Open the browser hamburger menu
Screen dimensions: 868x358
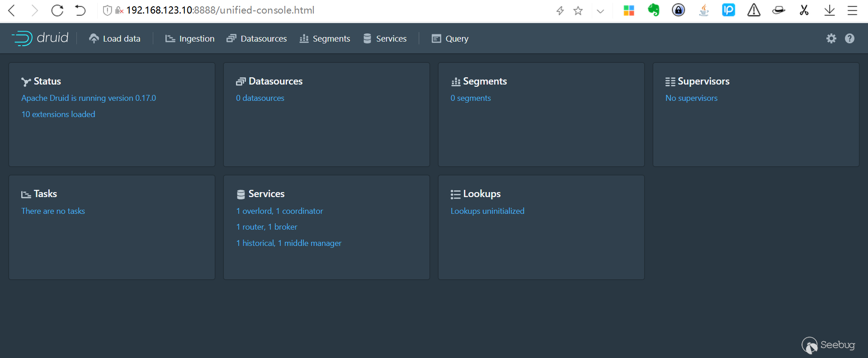point(852,10)
